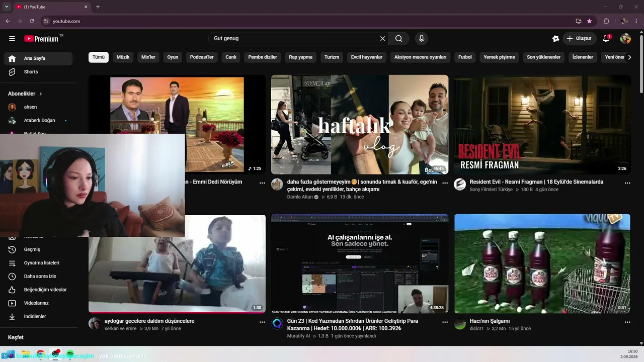Select the Müzik filter chip
644x362 pixels.
tap(123, 57)
